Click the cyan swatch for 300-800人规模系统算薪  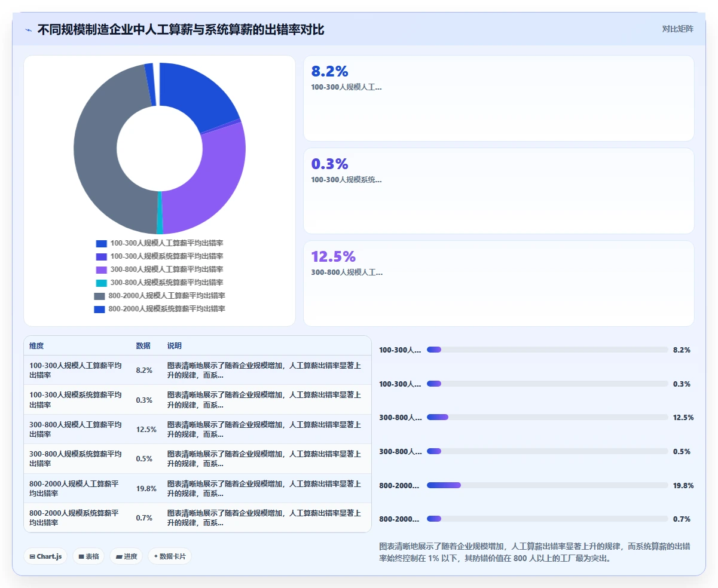point(101,283)
